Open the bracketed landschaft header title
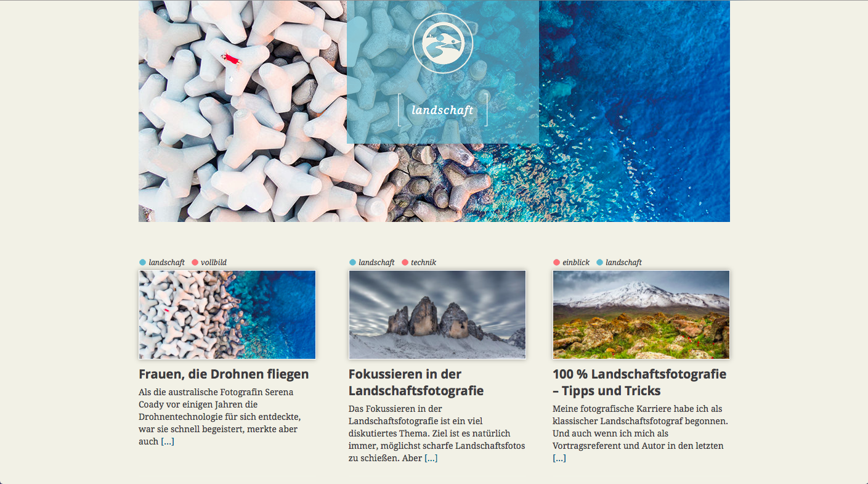This screenshot has width=868, height=484. click(x=442, y=110)
